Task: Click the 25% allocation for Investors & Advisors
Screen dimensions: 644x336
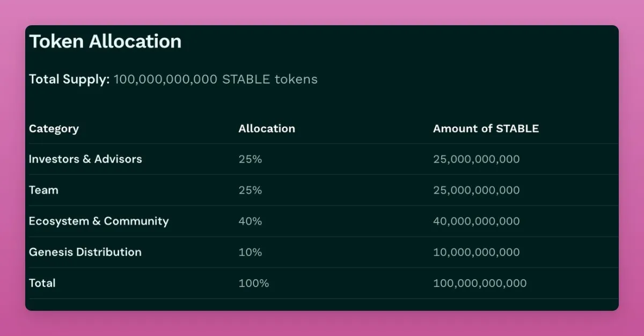Action: point(250,159)
